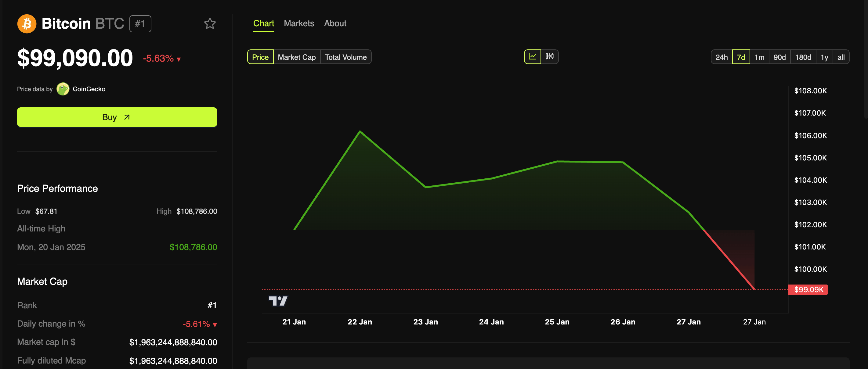Select the Market Cap metric icon

(297, 57)
